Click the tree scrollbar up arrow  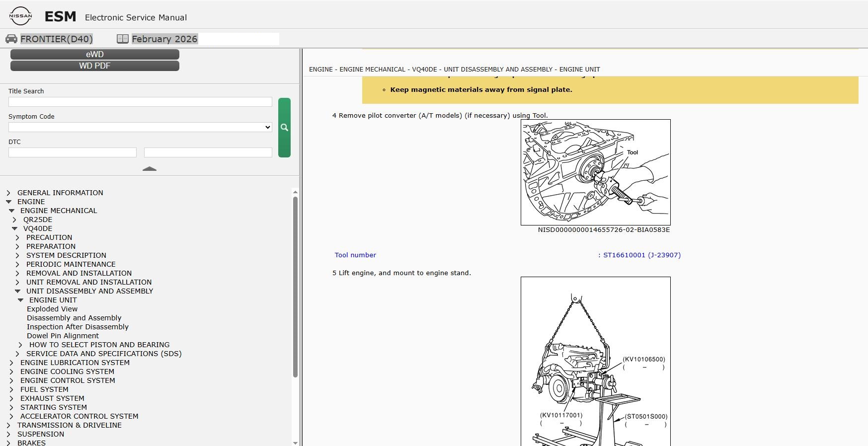coord(295,192)
